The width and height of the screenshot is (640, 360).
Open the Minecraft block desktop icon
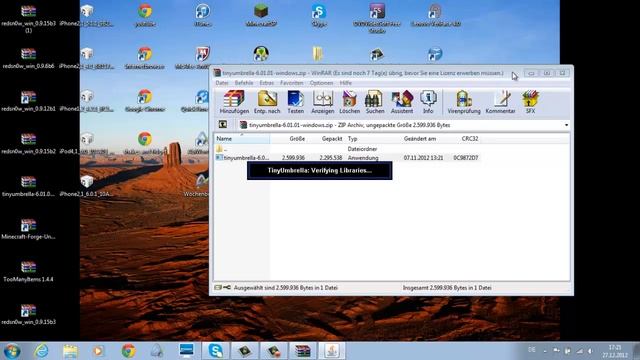coord(261,16)
